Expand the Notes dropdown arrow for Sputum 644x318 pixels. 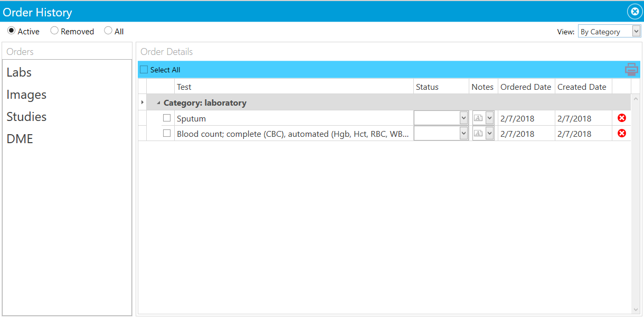click(x=489, y=118)
